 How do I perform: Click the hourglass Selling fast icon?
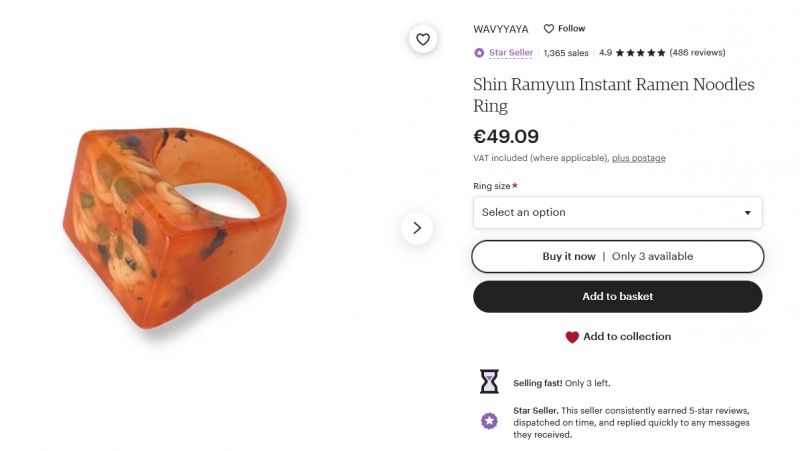pos(489,382)
